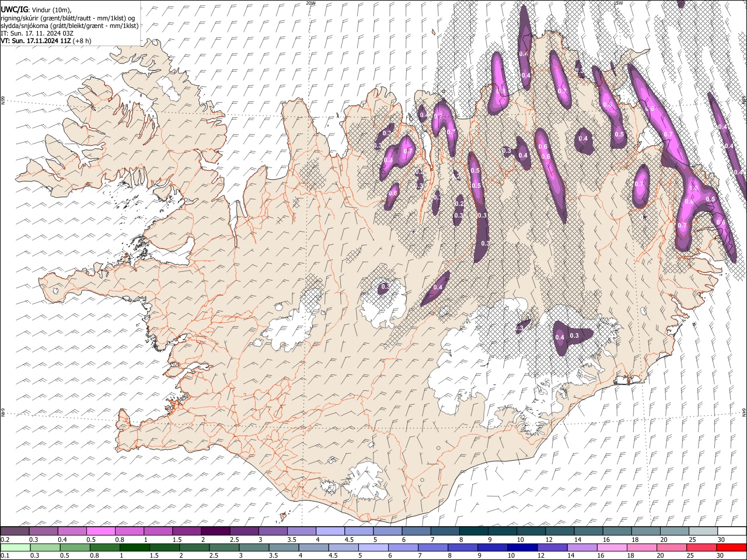Select the pale green 0.1 swatch in bottom legend
Screen dimensions: 747x560
15,547
